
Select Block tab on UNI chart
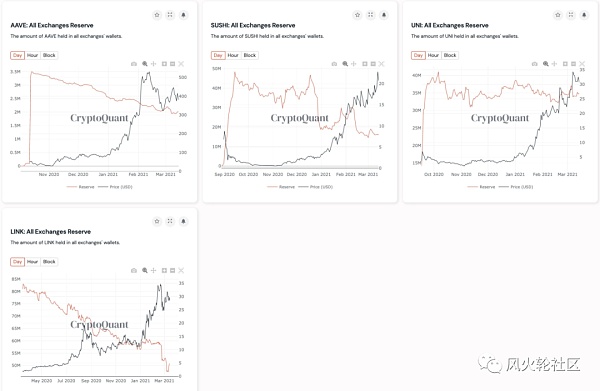(450, 55)
